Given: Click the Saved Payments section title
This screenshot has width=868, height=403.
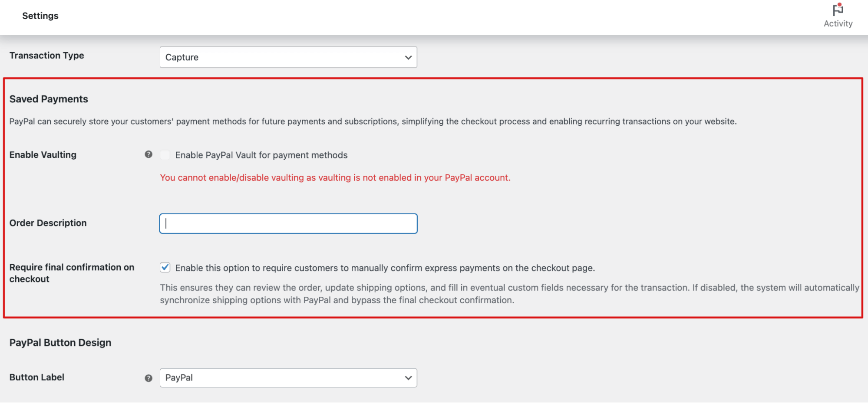Looking at the screenshot, I should (49, 99).
